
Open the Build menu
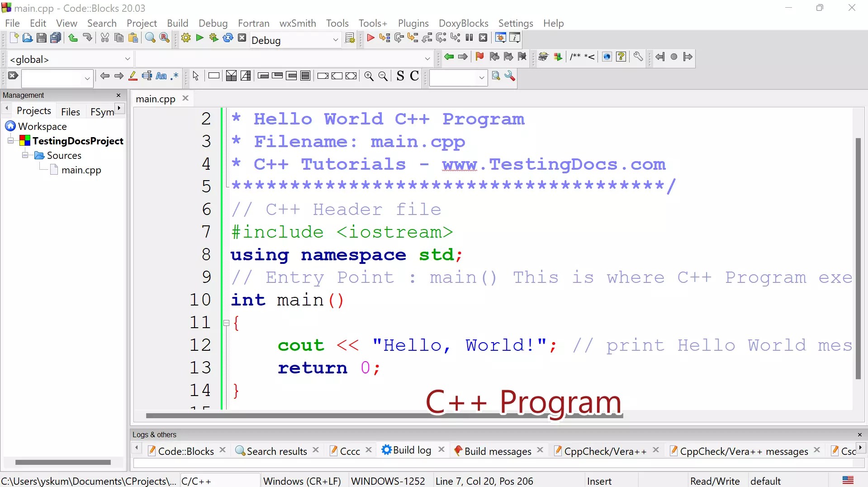click(177, 23)
